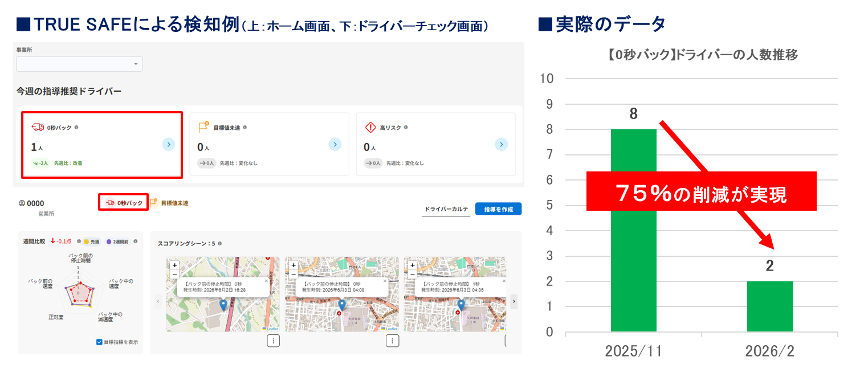
Task: Click info icon beside -0.1点 score
Action: click(x=79, y=241)
